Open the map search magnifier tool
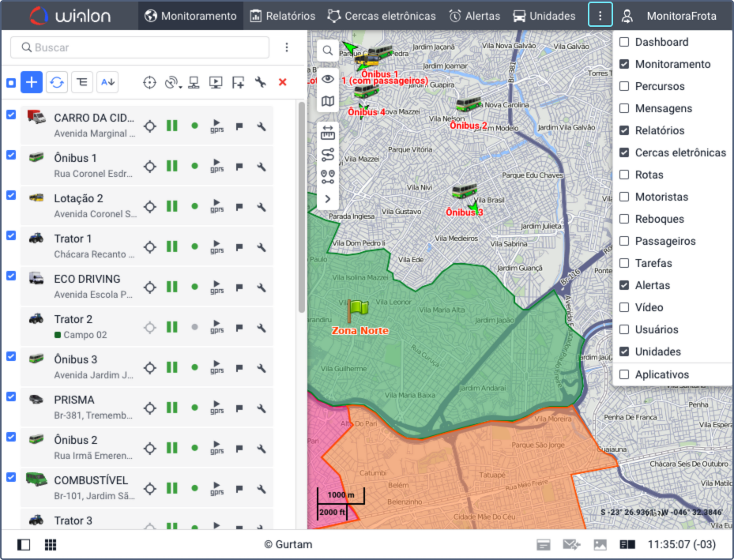Screen dimensions: 734x560 (328, 51)
